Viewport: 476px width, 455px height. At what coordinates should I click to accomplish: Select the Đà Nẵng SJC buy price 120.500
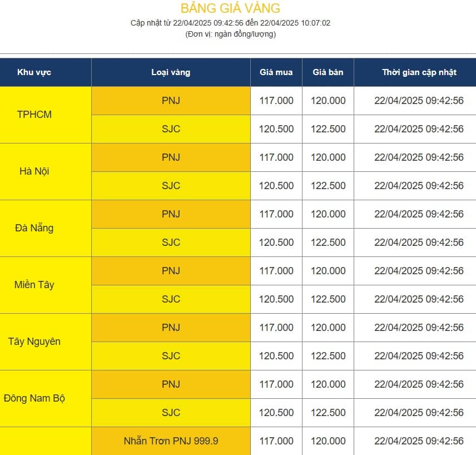click(x=276, y=243)
